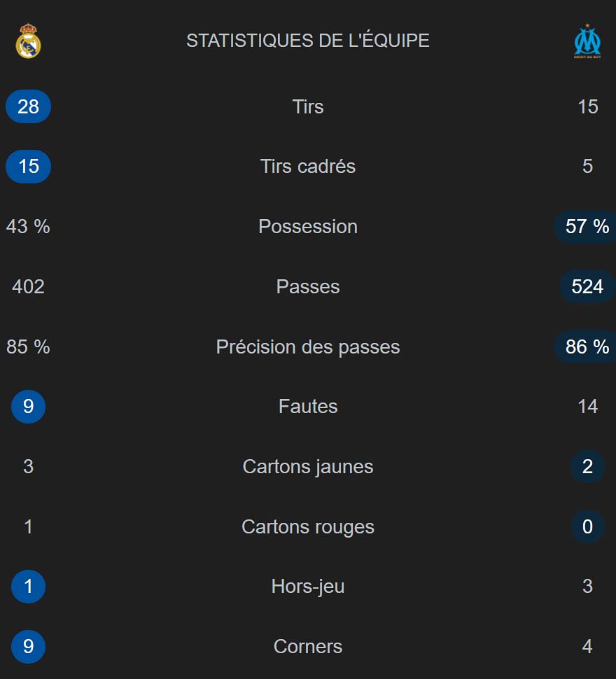Select the 28 shots badge for Real Madrid
This screenshot has width=616, height=679.
tap(28, 106)
